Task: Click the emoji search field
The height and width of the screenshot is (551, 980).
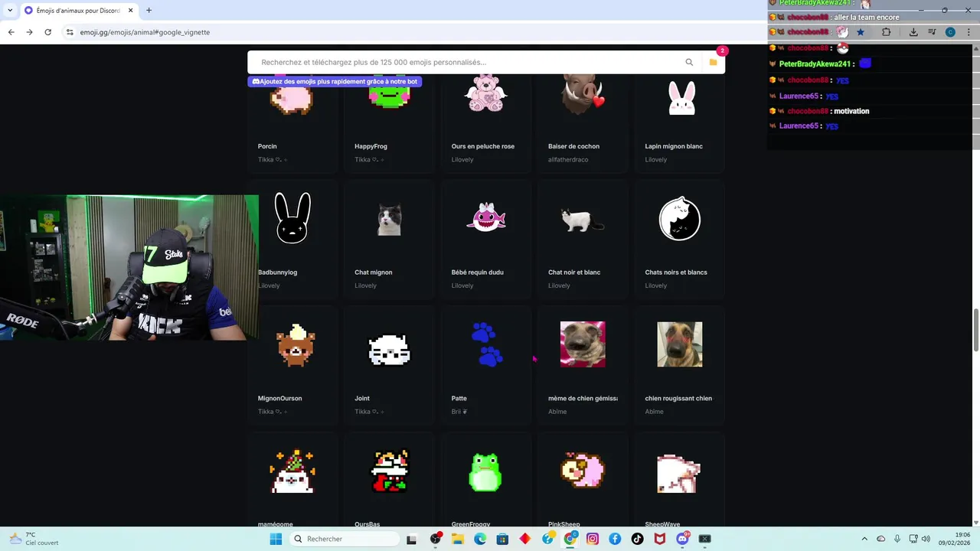Action: point(467,62)
